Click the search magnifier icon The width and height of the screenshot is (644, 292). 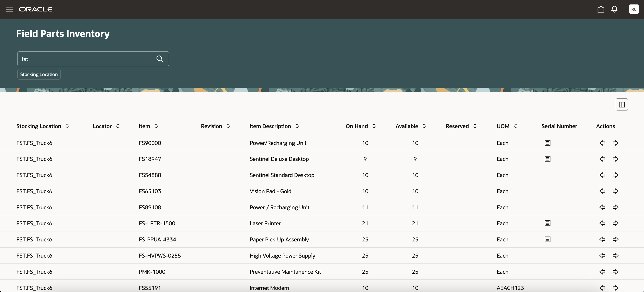point(160,59)
